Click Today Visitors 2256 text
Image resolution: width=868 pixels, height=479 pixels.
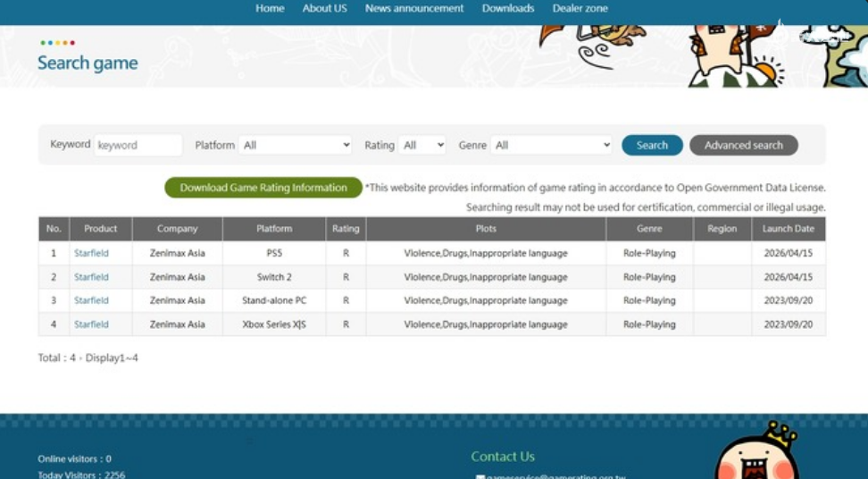pyautogui.click(x=81, y=475)
